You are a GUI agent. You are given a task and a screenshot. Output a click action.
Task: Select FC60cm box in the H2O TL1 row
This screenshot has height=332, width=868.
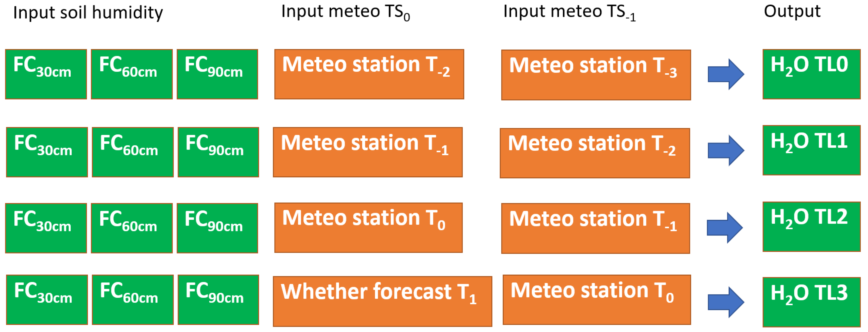coord(132,152)
